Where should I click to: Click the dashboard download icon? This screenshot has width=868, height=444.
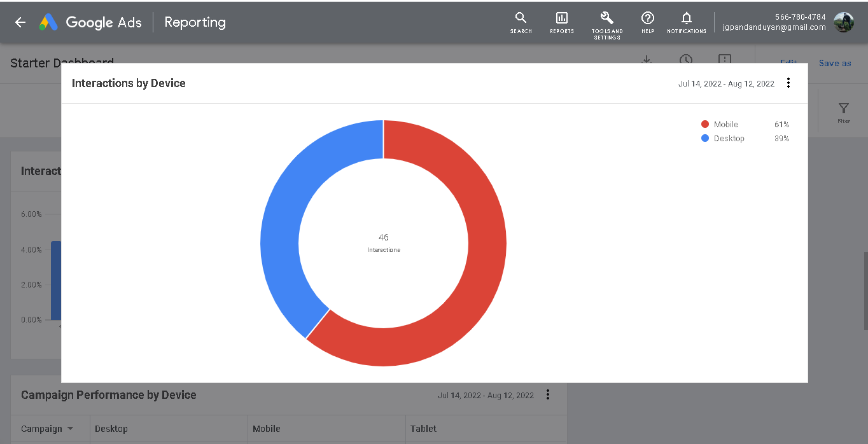[x=647, y=59]
